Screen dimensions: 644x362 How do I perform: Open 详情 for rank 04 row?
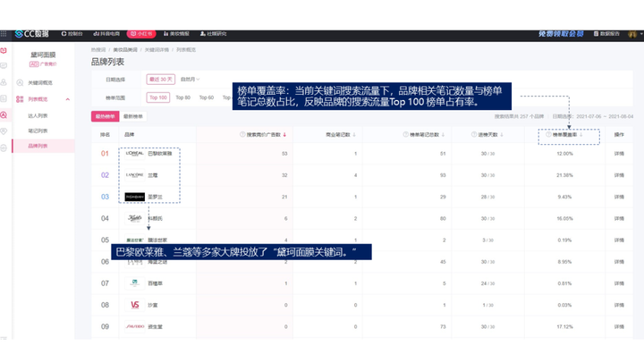(x=619, y=219)
